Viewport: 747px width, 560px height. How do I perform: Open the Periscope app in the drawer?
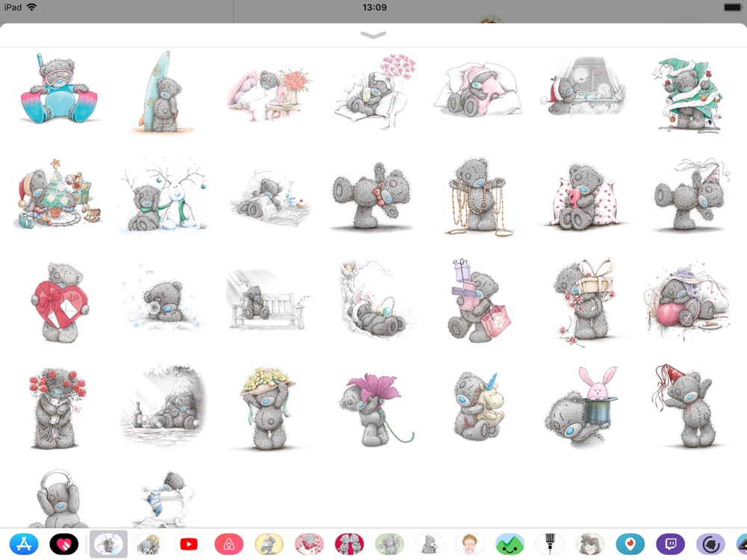pos(630,544)
